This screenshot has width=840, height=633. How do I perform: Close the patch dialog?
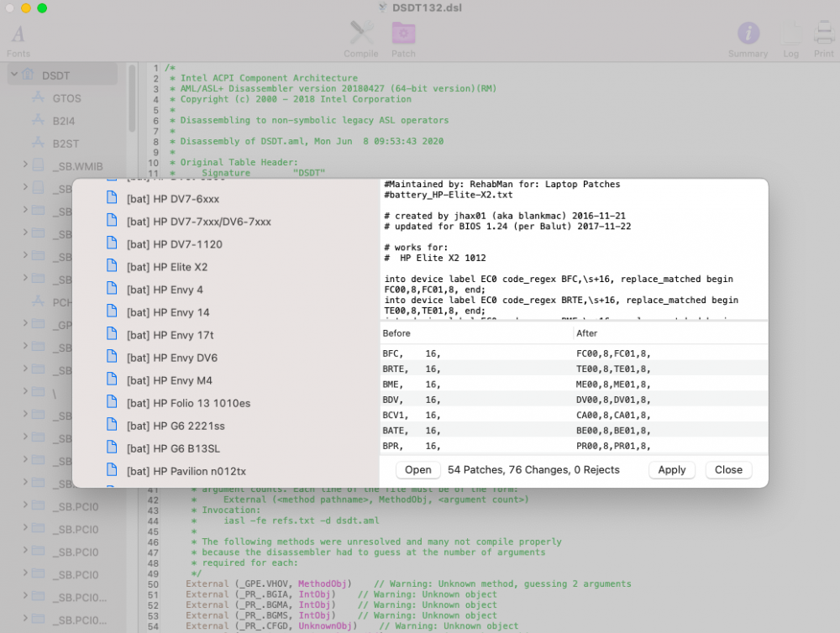click(728, 469)
